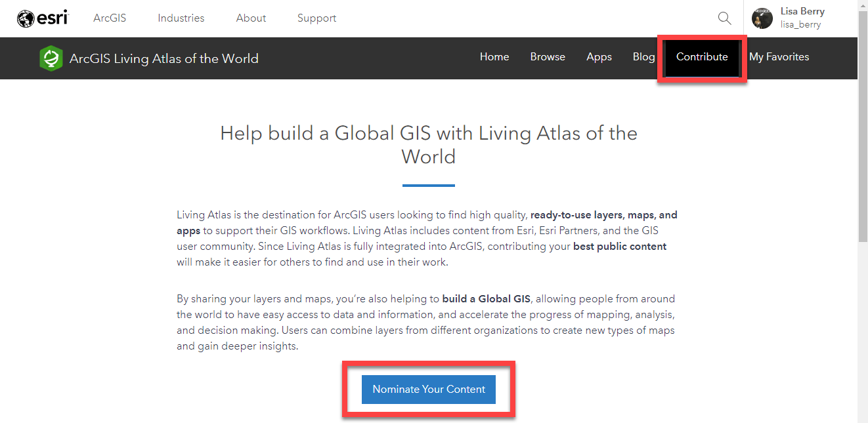Click the bold text 'ready-to-use layers, maps, and'
Screen dimensions: 868x423
604,215
